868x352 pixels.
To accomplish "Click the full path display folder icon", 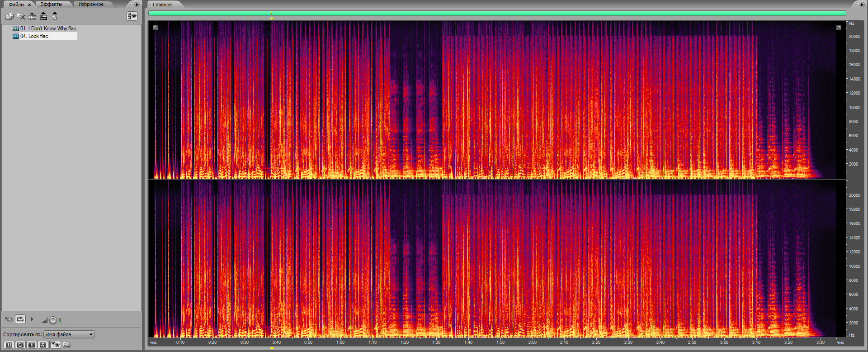I will (x=66, y=345).
